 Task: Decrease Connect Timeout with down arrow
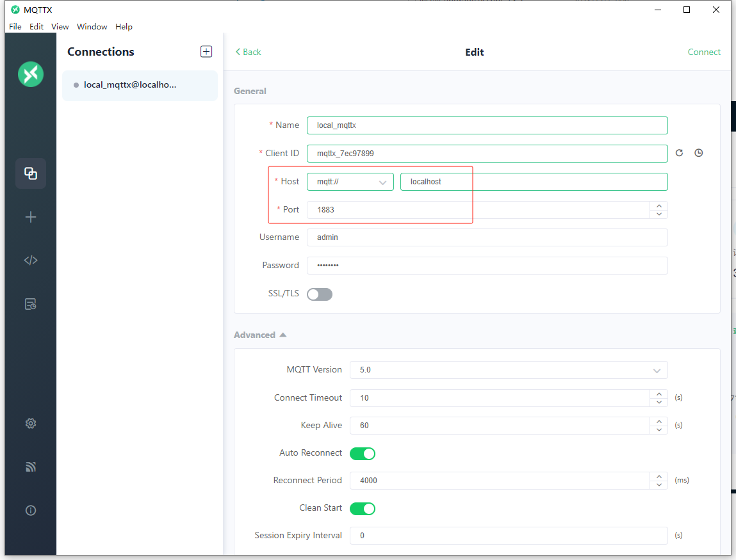click(659, 403)
